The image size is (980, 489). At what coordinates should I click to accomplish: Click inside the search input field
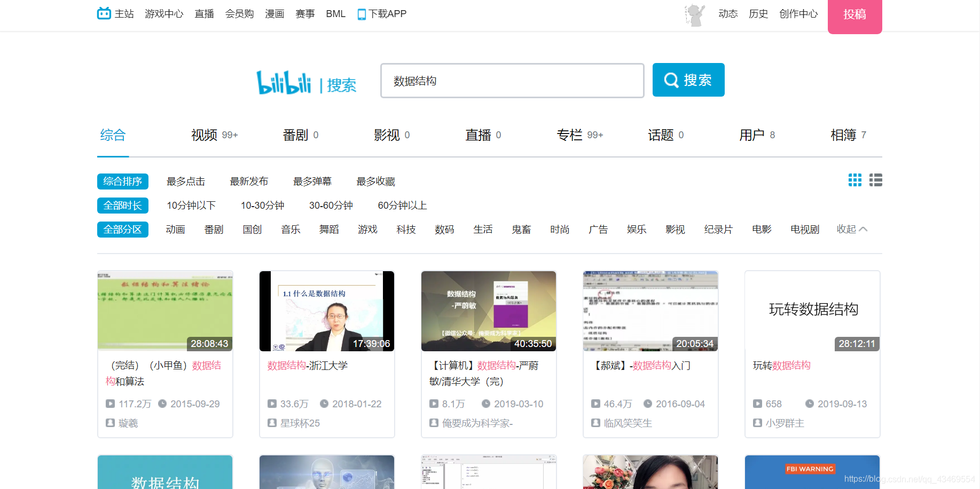point(512,80)
